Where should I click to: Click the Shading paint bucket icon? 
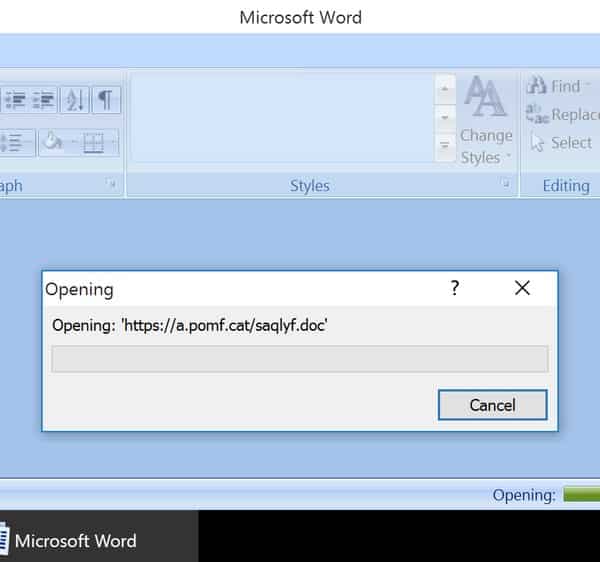pos(52,141)
